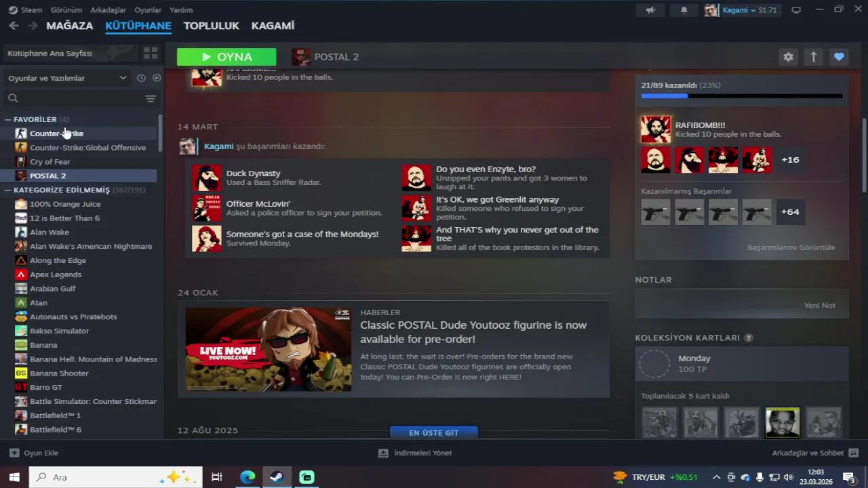The width and height of the screenshot is (868, 488).
Task: Open the Oyunlar ve Yazılımlar dropdown
Action: (x=67, y=78)
